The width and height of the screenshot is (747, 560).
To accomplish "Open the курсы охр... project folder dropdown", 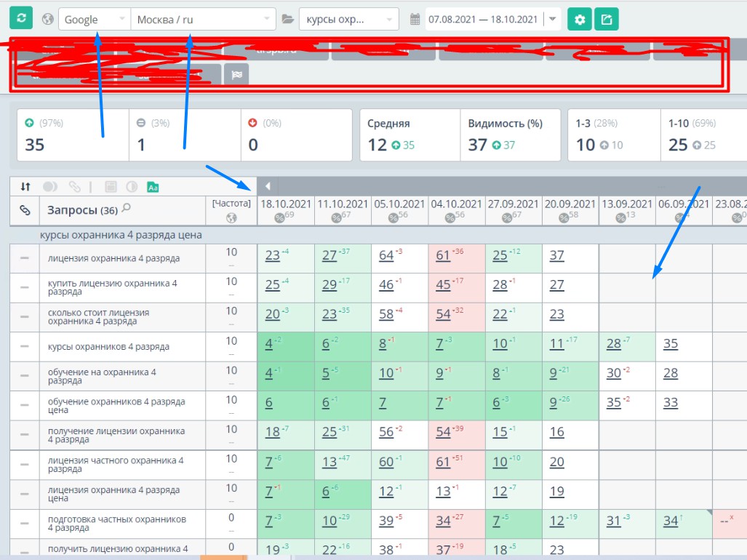I will click(x=348, y=20).
